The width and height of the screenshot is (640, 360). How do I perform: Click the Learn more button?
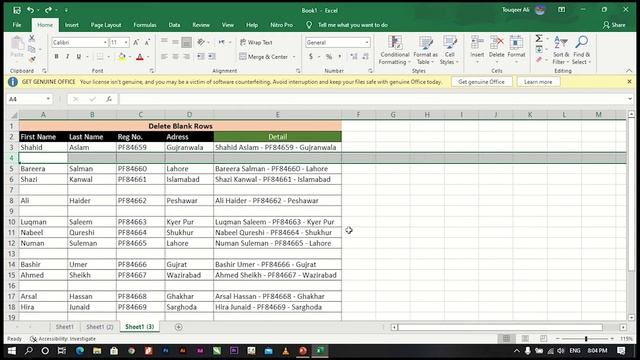(x=538, y=82)
